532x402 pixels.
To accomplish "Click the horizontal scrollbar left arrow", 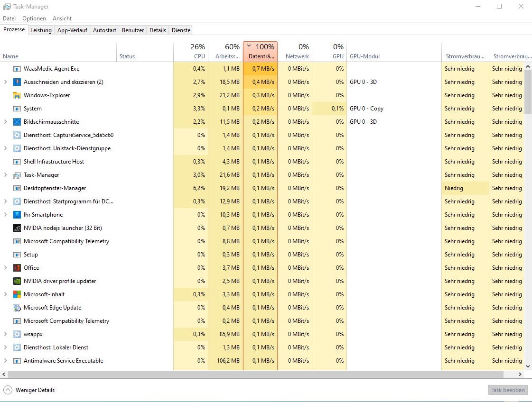I will click(x=4, y=374).
